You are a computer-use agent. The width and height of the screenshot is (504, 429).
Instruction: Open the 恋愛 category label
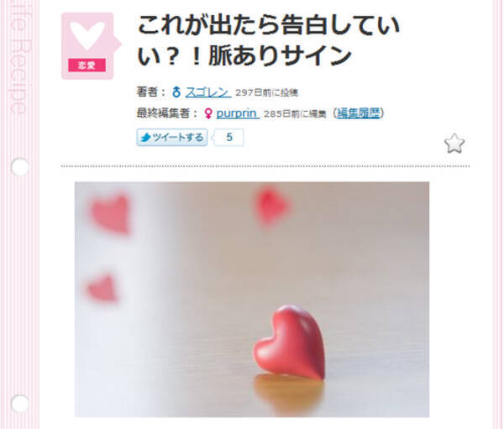[87, 65]
